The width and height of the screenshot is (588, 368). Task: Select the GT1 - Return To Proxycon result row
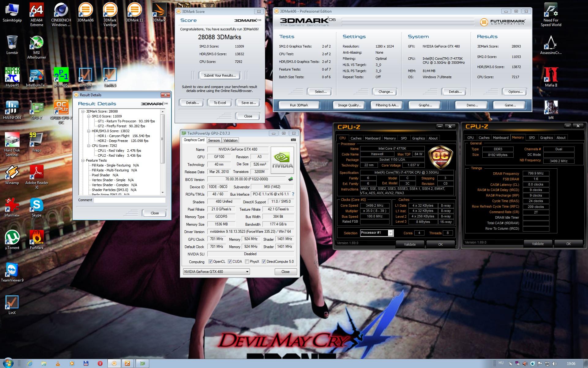tap(126, 121)
